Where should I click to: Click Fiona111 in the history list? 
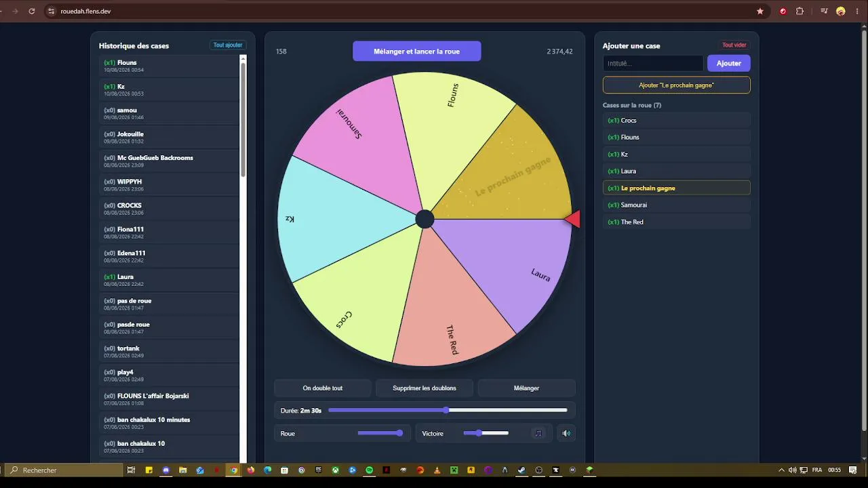169,232
